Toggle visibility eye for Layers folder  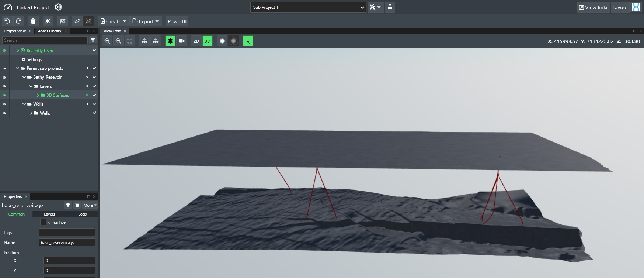coord(4,86)
